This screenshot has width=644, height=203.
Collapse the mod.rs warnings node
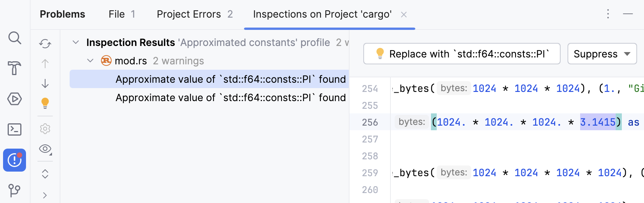[x=91, y=61]
